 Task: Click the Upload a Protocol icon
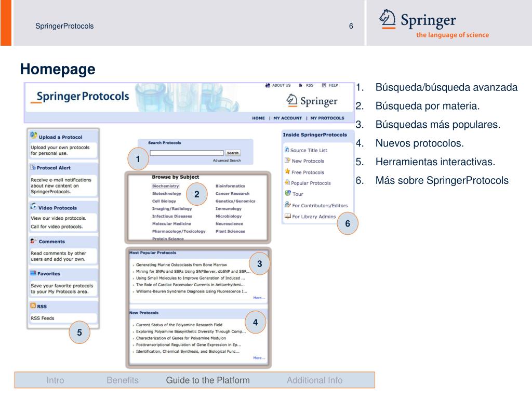tap(34, 136)
